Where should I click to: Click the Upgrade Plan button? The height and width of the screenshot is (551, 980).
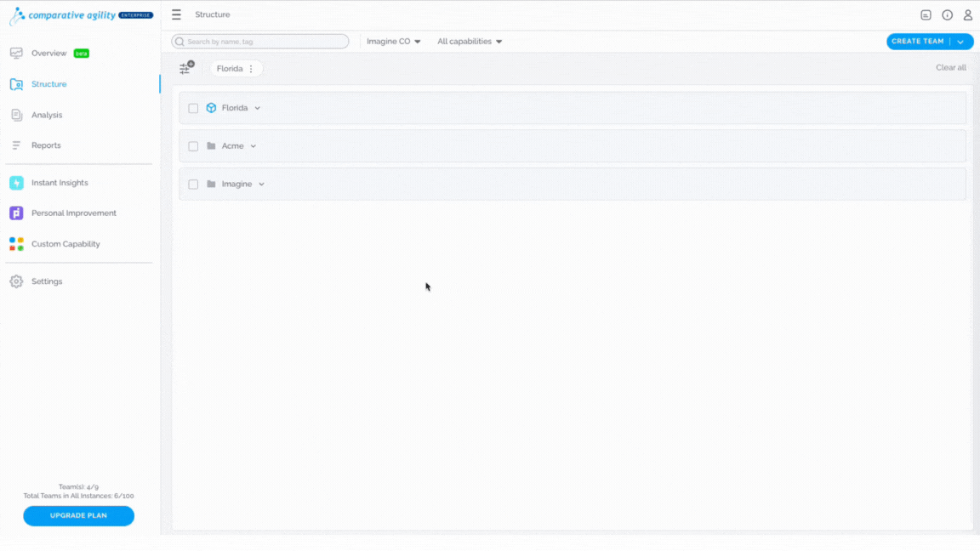coord(79,515)
